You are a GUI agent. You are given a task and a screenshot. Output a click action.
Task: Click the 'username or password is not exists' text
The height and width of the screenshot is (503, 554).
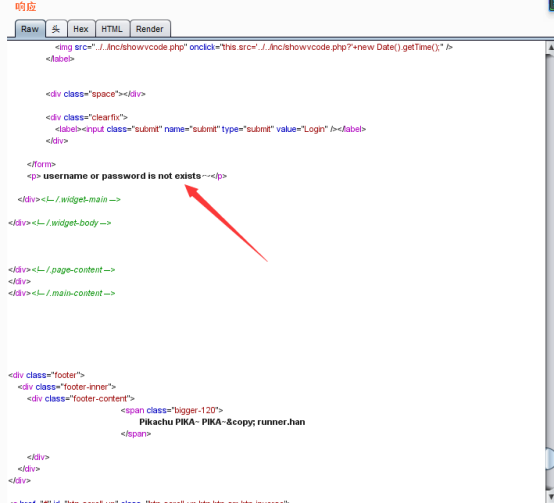click(122, 176)
